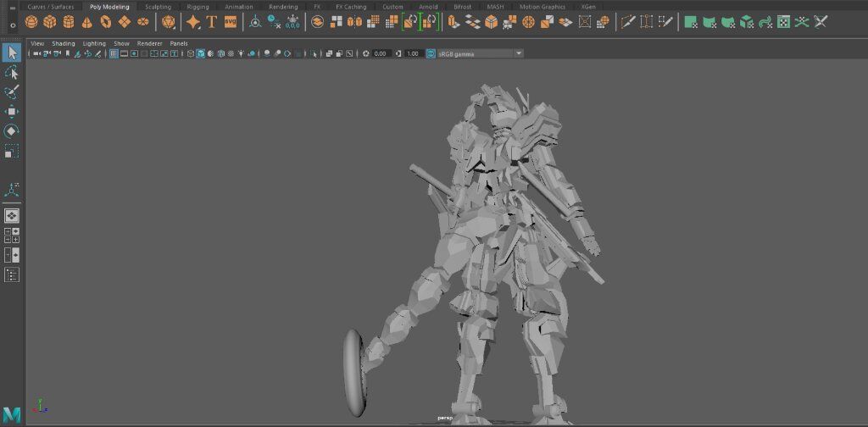Open the View panel menu
Screen dimensions: 868x427
coord(37,43)
